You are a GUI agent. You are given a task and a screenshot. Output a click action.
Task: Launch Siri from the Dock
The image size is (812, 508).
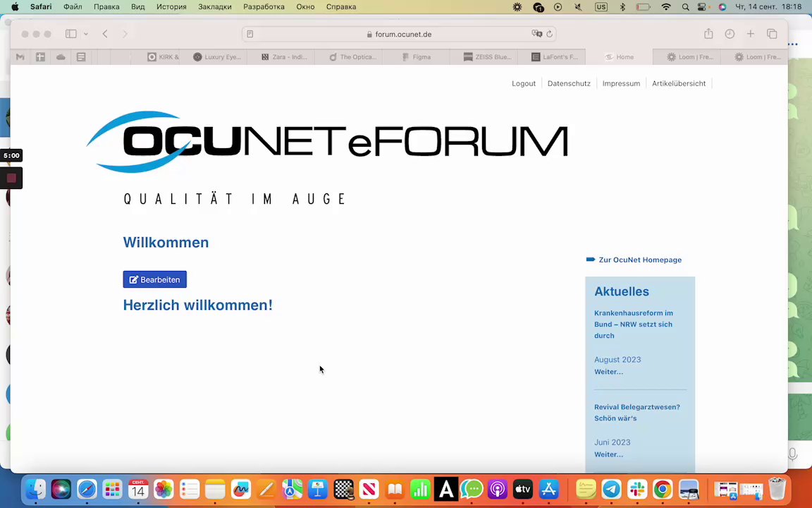tap(61, 489)
